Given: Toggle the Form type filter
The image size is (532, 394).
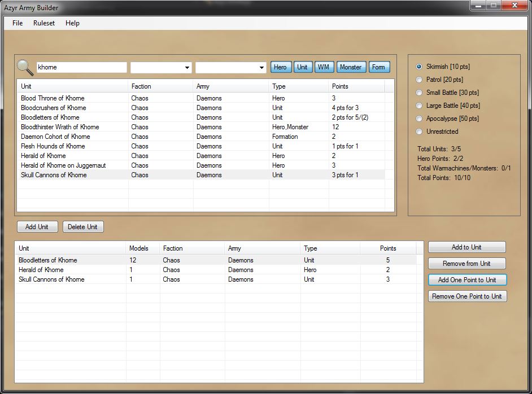Looking at the screenshot, I should click(378, 67).
